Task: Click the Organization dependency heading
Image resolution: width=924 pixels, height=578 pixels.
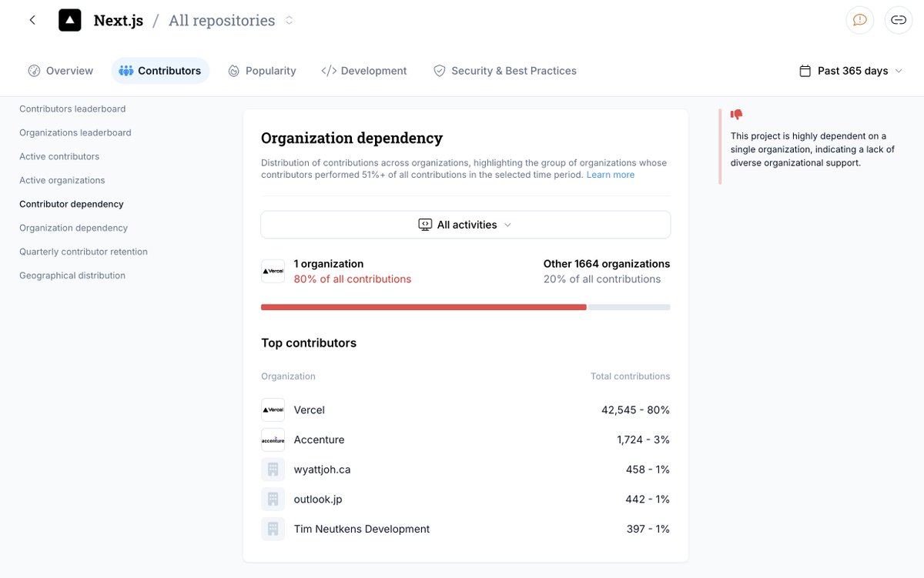Action: [x=352, y=139]
